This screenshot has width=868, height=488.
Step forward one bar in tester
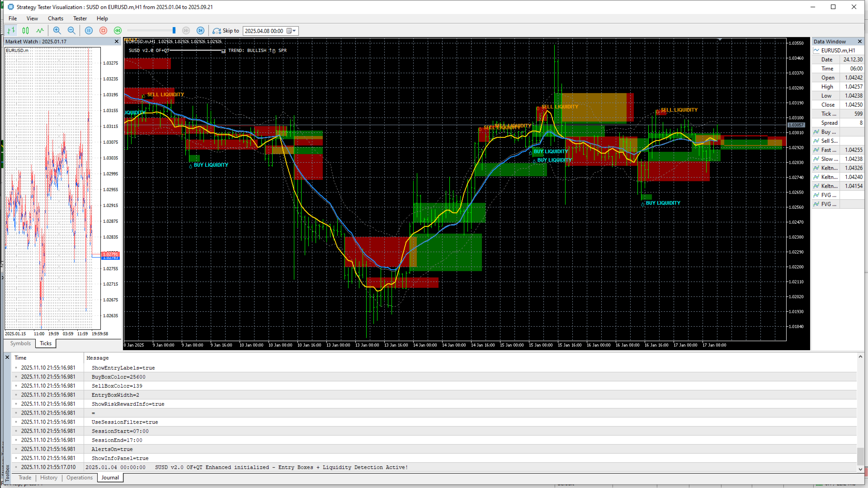click(200, 31)
